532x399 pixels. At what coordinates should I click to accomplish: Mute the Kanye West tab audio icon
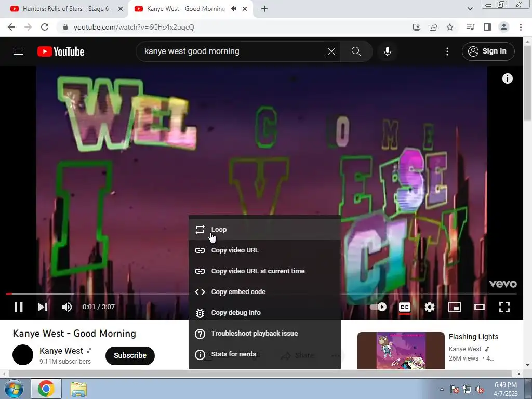point(233,9)
